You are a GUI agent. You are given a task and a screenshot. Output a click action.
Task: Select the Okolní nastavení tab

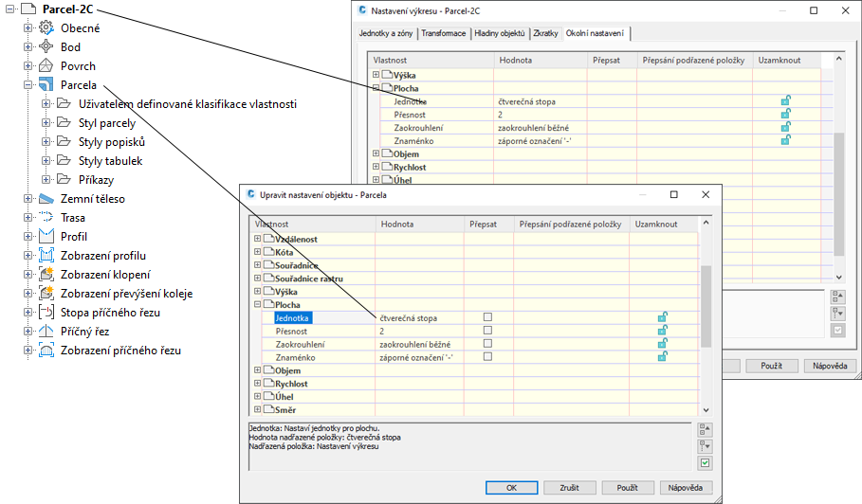[x=596, y=33]
